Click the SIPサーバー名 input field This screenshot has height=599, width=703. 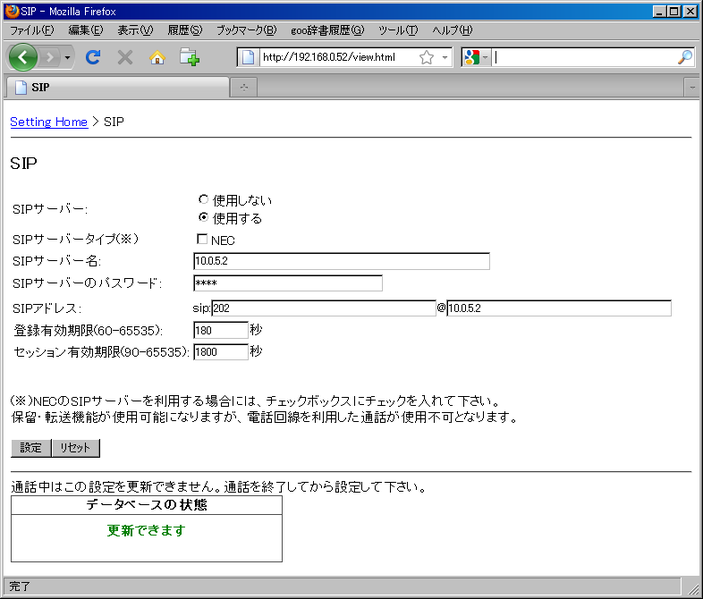pos(341,261)
